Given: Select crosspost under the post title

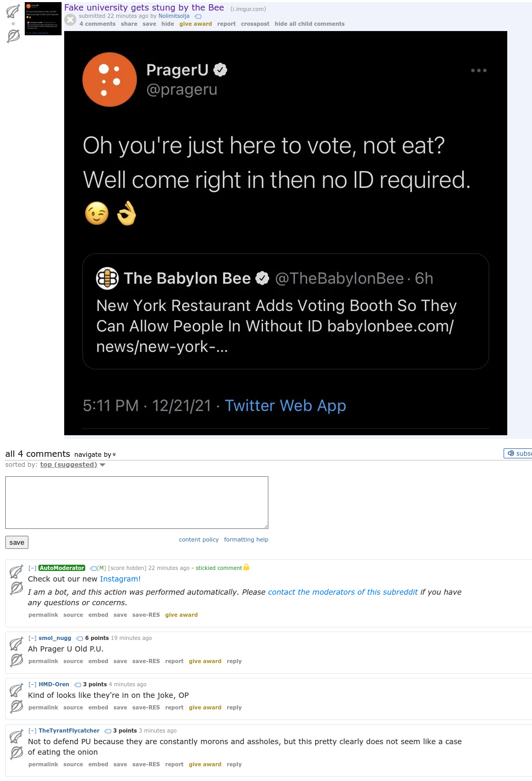Looking at the screenshot, I should tap(255, 24).
